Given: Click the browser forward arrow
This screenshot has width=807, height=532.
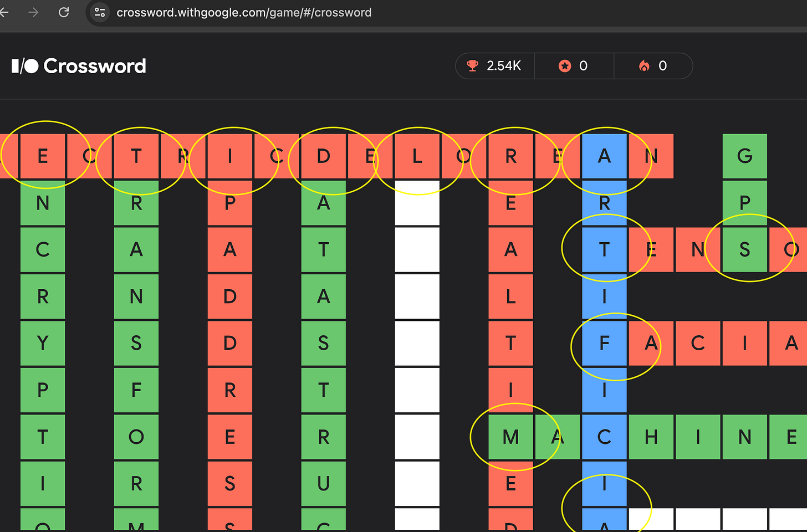Looking at the screenshot, I should (x=34, y=12).
